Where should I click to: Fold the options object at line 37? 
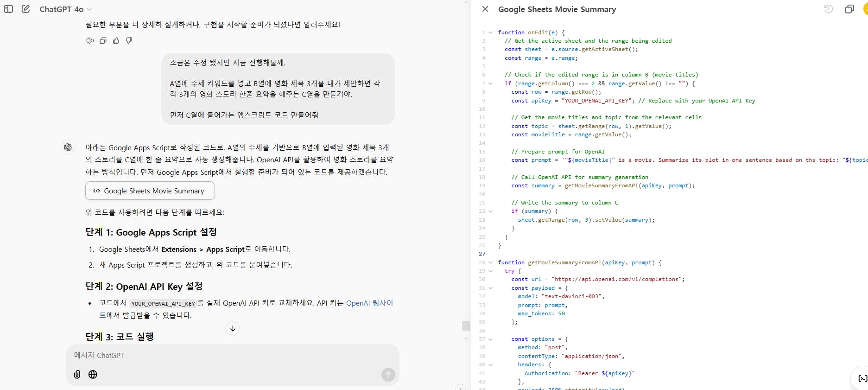pos(490,339)
